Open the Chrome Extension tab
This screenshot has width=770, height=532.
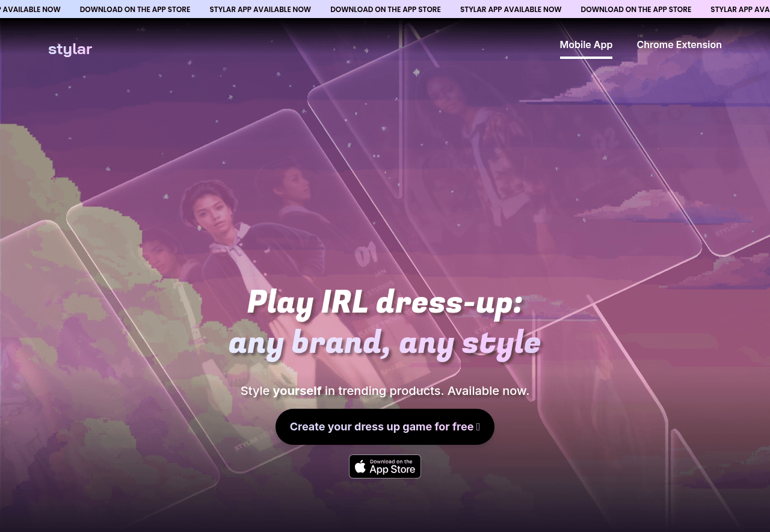(x=679, y=44)
